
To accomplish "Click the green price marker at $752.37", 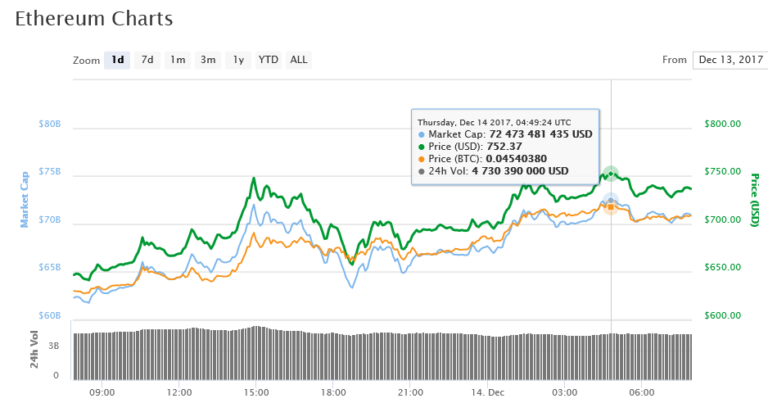I will point(611,174).
